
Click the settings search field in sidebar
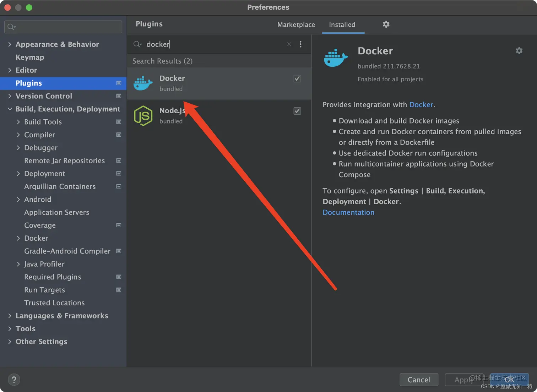[63, 27]
